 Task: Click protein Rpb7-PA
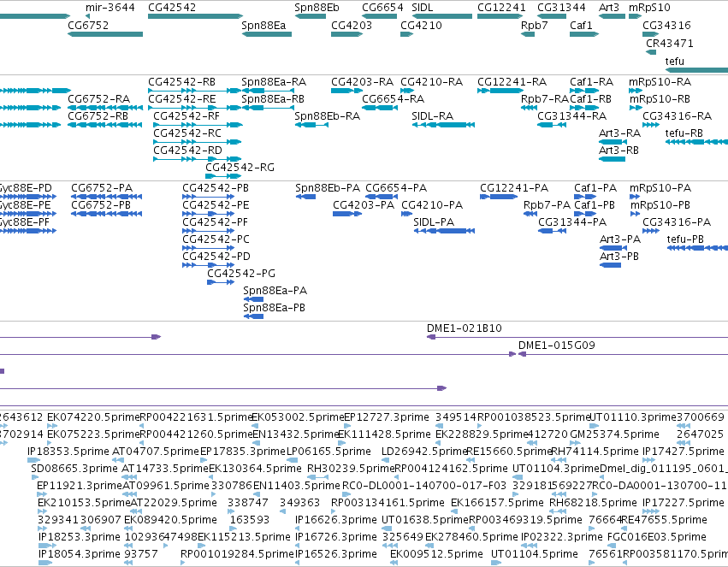(x=530, y=214)
